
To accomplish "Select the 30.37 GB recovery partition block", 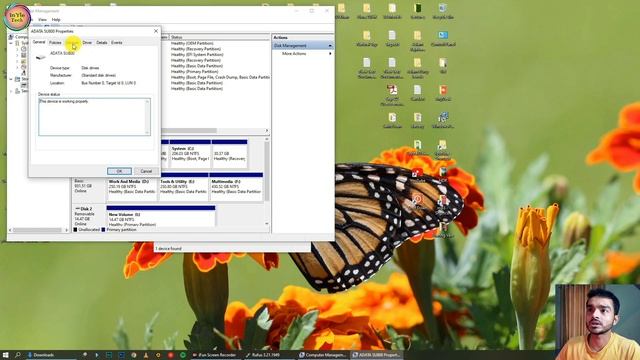I will [229, 153].
